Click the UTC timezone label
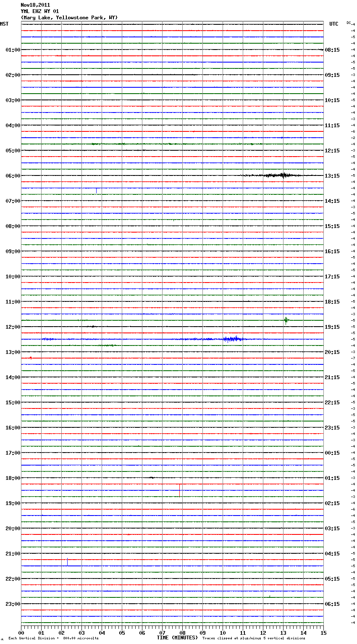Image resolution: width=357 pixels, height=644 pixels. pos(334,24)
